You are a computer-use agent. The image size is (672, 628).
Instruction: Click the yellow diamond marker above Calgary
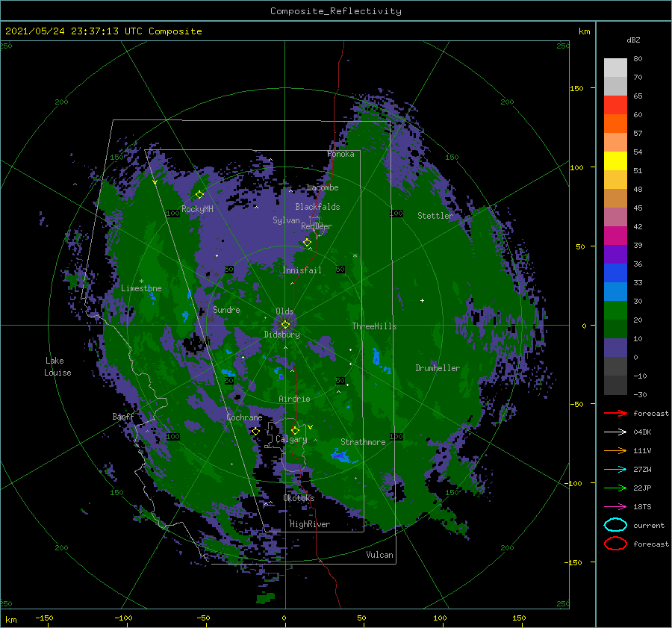(295, 430)
